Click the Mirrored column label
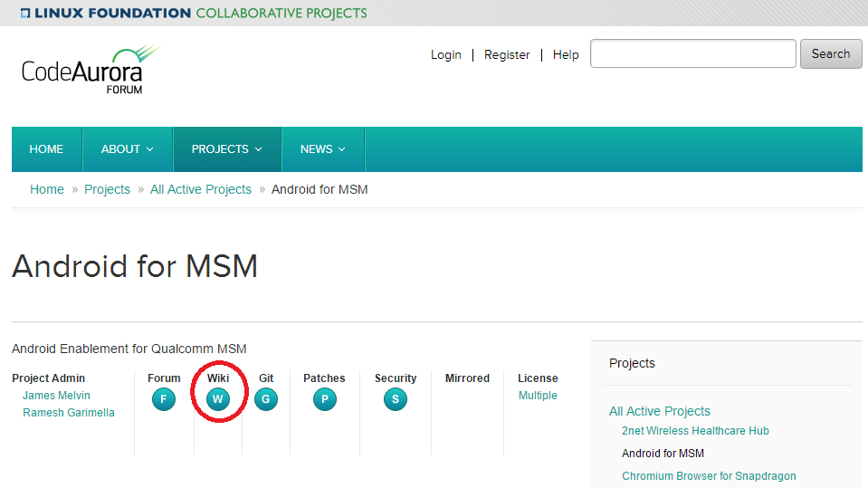Viewport: 868px width, 488px height. [x=467, y=378]
